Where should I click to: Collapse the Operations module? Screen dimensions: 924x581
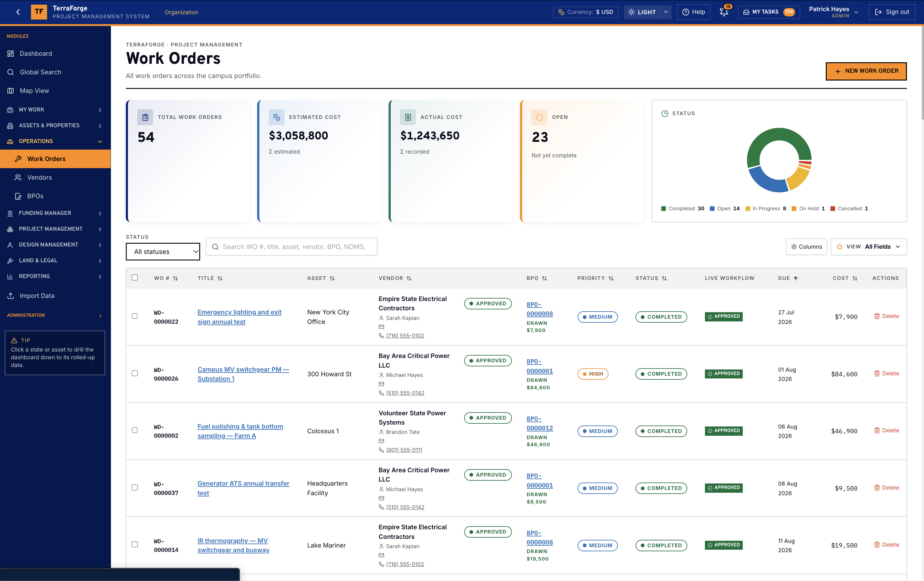coord(55,141)
